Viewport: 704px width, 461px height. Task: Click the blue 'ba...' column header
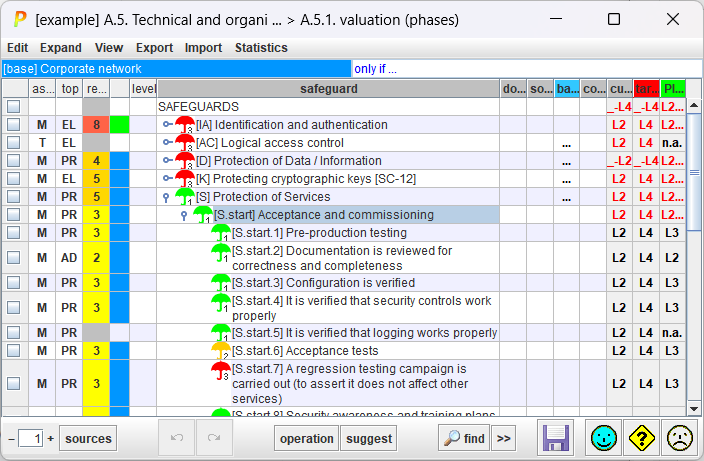(567, 88)
